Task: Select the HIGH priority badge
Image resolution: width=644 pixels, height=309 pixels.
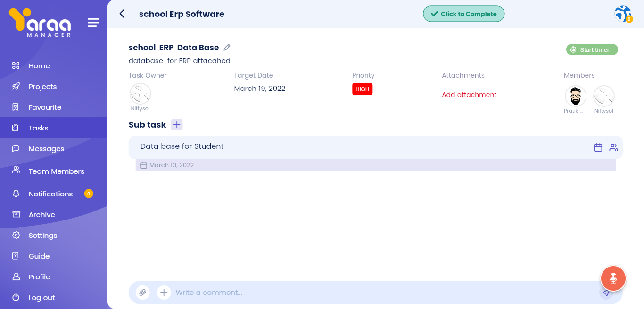Action: (362, 89)
